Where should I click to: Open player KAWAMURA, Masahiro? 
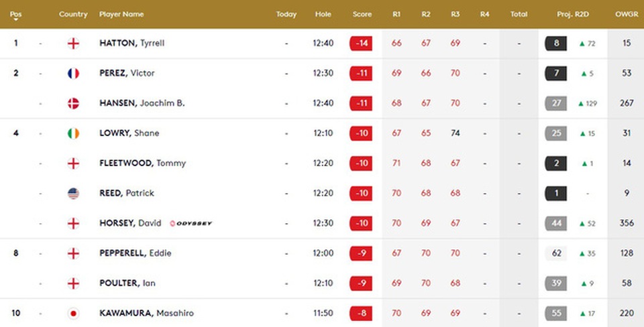click(146, 314)
